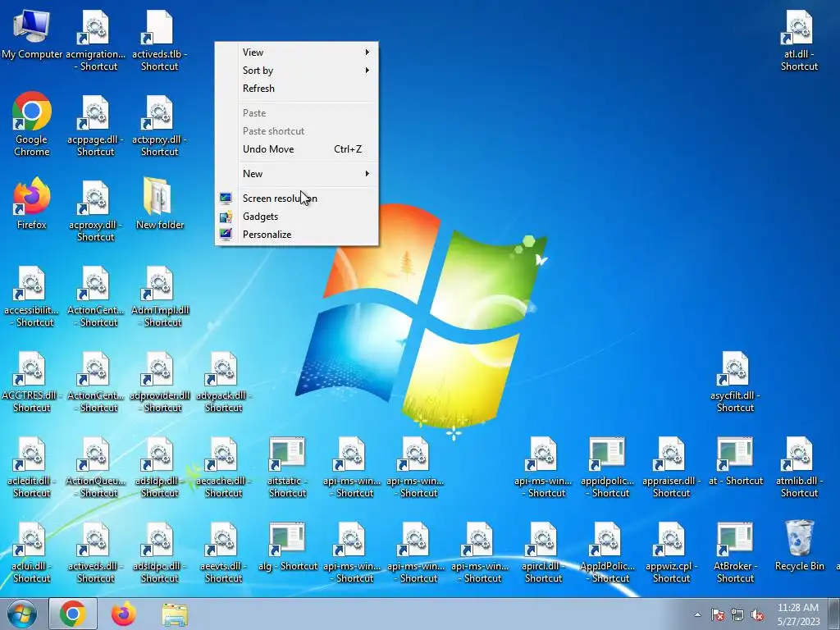Select the Google Chrome desktop shortcut
Image resolution: width=840 pixels, height=630 pixels.
[32, 124]
